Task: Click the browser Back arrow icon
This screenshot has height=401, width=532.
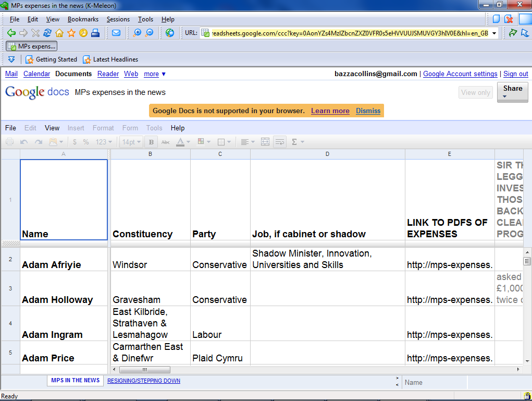Action: 11,33
